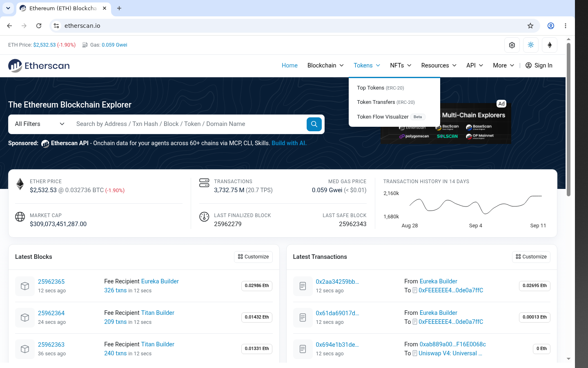The image size is (588, 368).
Task: Click the Market Cap globe icon
Action: tap(20, 217)
